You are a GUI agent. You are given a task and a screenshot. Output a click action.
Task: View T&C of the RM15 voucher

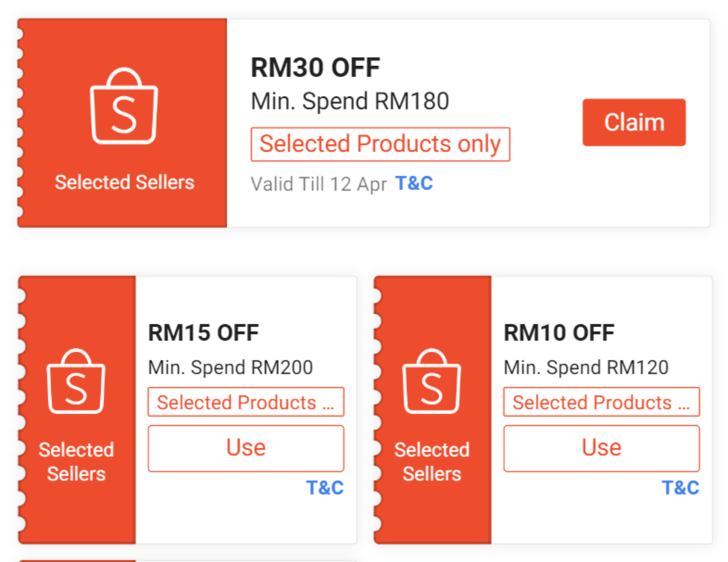(325, 487)
